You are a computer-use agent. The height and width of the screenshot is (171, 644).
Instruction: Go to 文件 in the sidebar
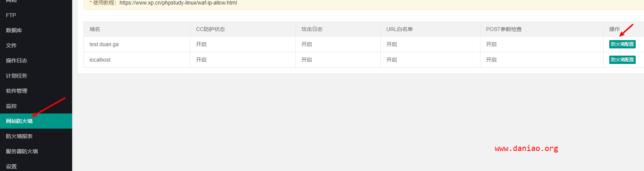point(36,45)
